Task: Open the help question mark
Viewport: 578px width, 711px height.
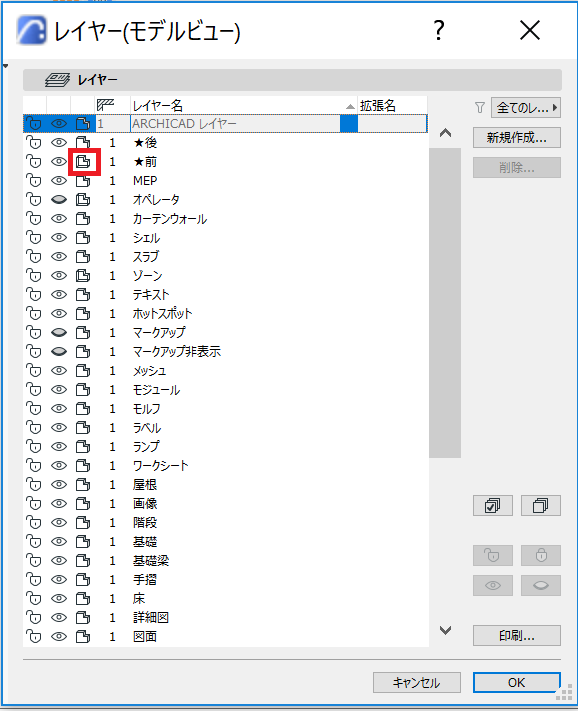Action: (438, 31)
